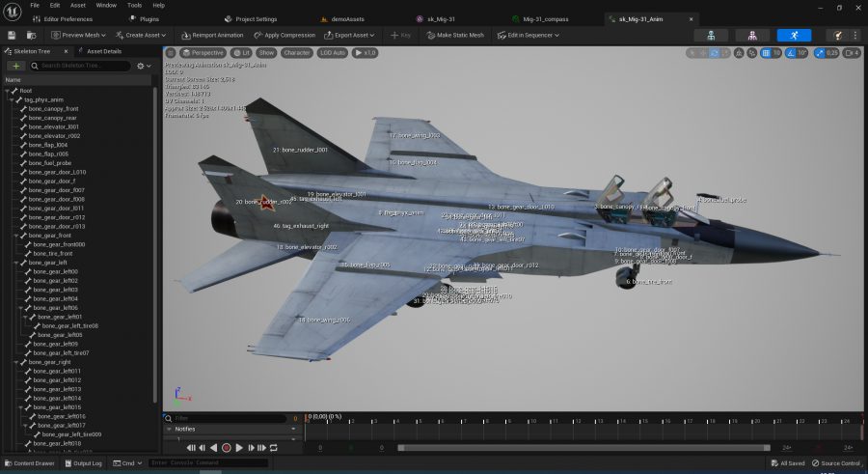Play the animation forward
The height and width of the screenshot is (474, 868).
click(x=239, y=448)
